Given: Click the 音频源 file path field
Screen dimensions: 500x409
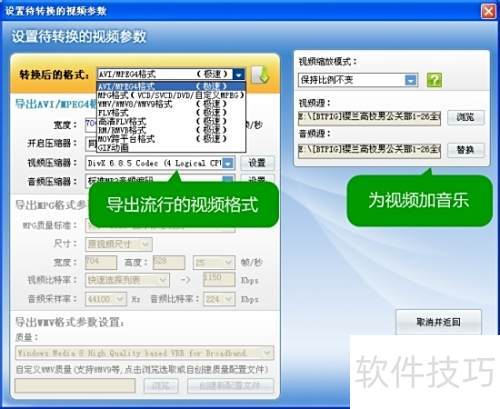Looking at the screenshot, I should point(369,151).
